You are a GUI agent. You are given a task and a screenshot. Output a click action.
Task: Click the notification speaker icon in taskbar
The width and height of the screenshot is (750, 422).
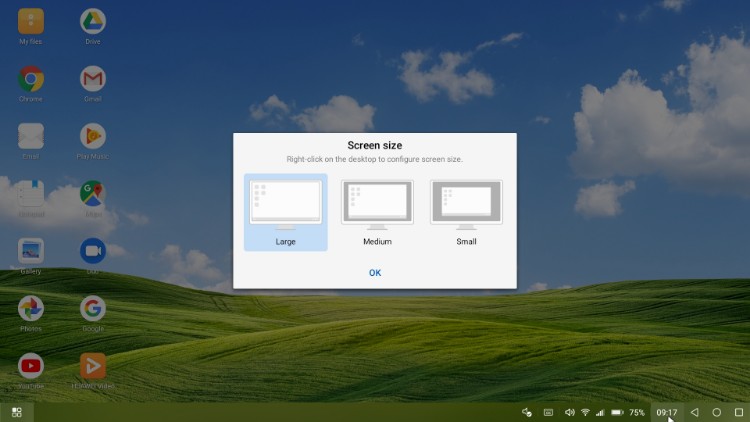tap(527, 412)
